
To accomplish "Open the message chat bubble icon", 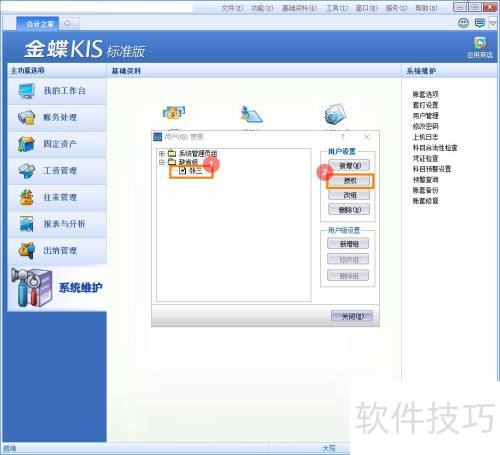I will 480,23.
